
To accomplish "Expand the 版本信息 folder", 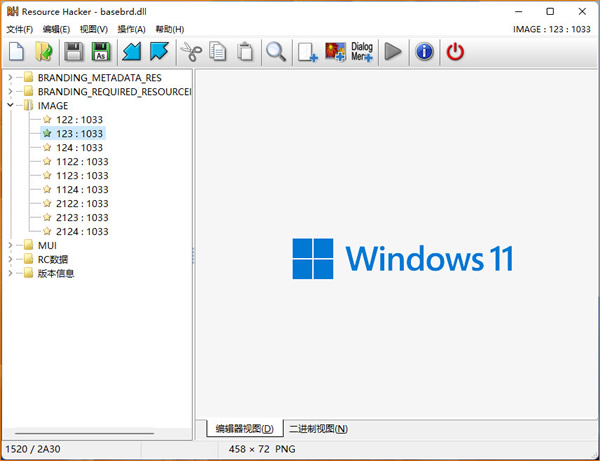I will coord(10,273).
